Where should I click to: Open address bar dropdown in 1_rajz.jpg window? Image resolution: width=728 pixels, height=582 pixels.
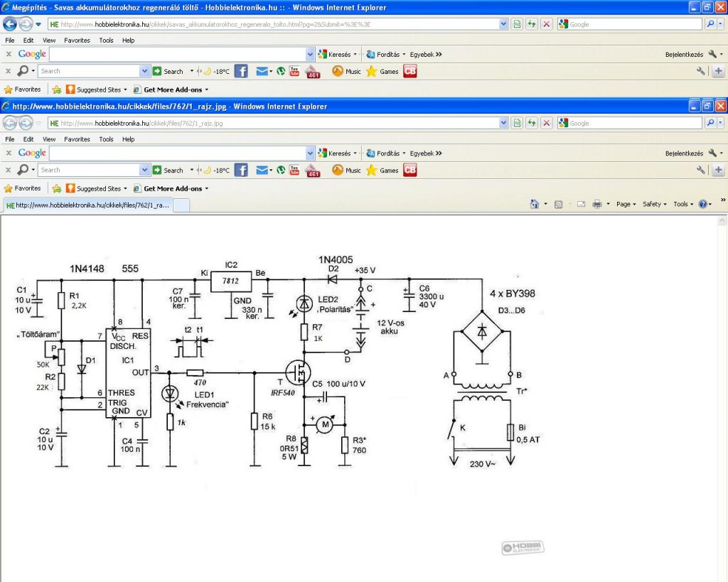coord(503,123)
